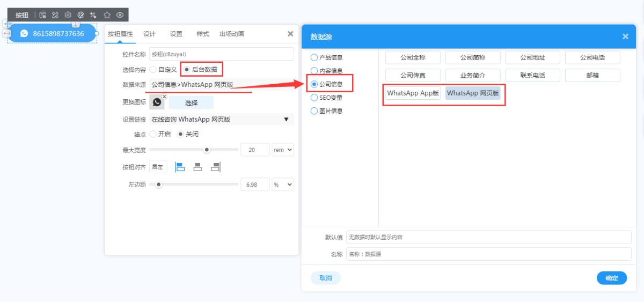Select the 自定义 radio button

point(153,69)
